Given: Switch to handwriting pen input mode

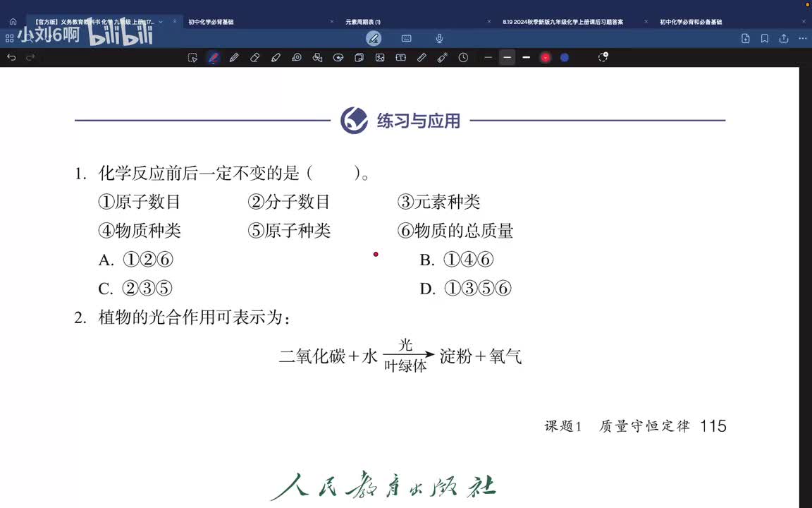Looking at the screenshot, I should click(374, 38).
